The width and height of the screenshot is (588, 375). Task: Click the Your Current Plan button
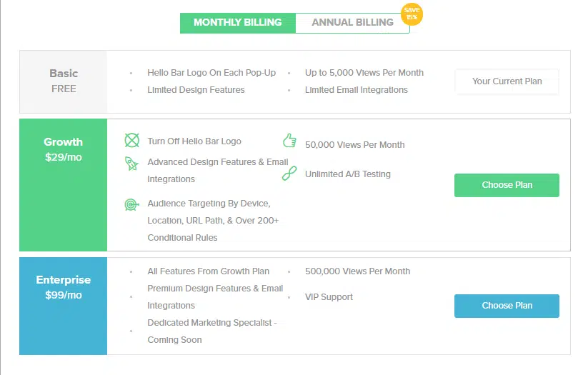click(x=507, y=81)
